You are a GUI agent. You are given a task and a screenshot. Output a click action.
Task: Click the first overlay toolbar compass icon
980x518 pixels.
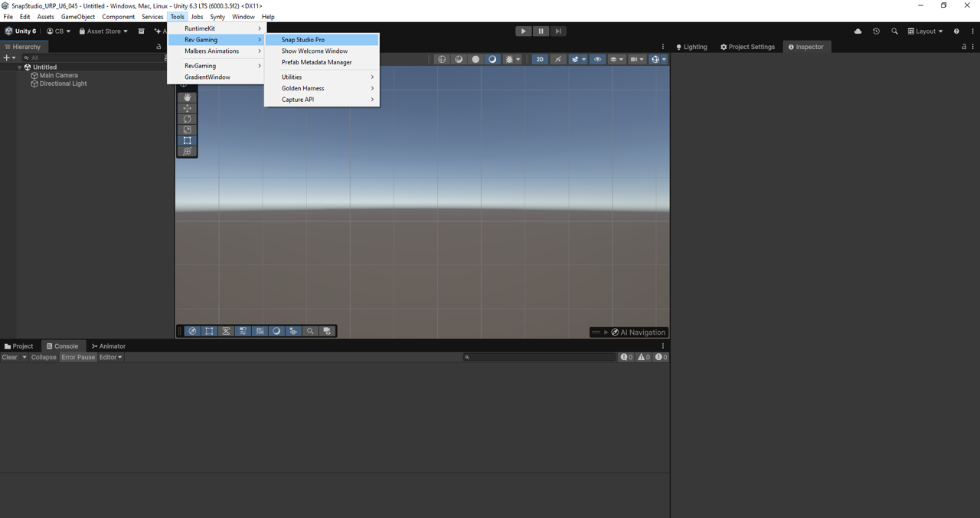pos(192,331)
